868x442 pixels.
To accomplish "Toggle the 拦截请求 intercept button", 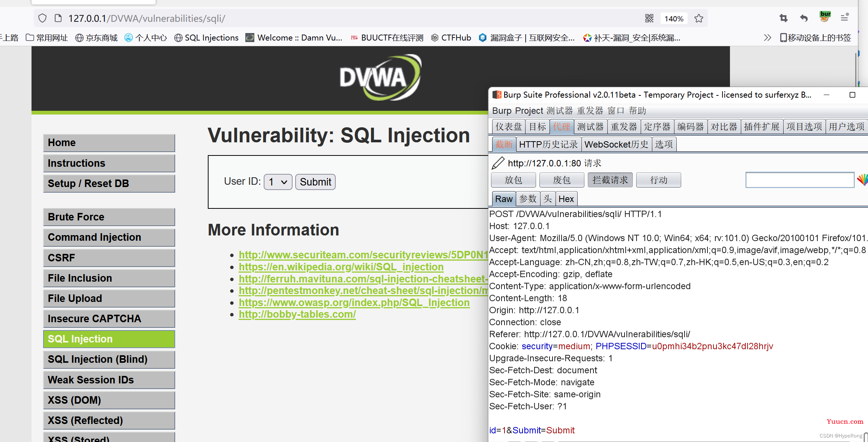I will pyautogui.click(x=610, y=180).
